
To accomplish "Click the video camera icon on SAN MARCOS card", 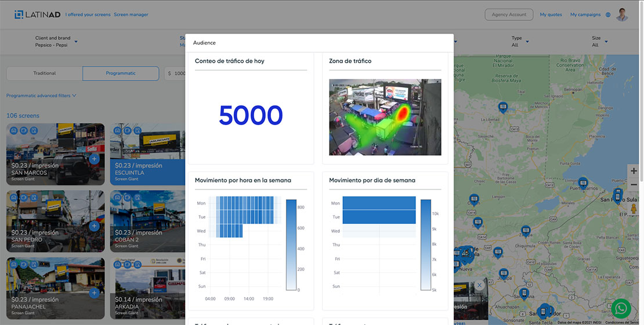I will [24, 130].
